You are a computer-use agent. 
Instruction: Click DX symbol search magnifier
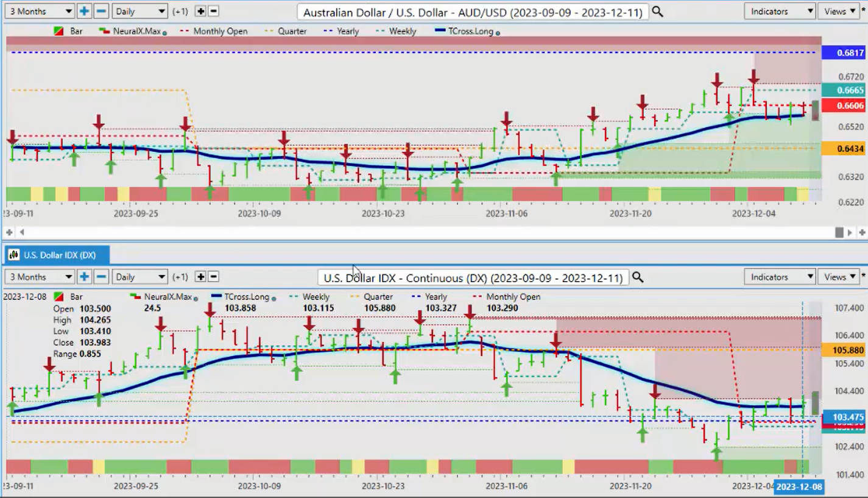(x=638, y=277)
